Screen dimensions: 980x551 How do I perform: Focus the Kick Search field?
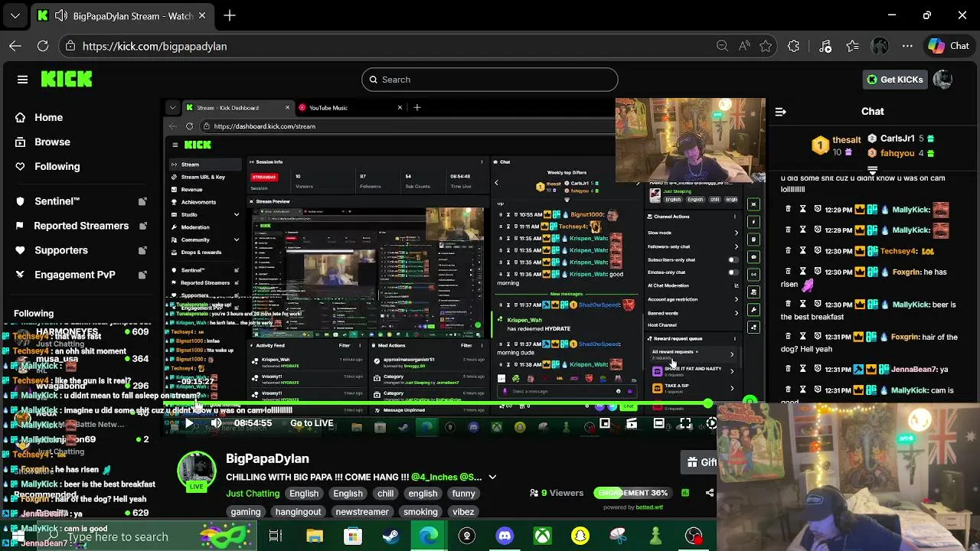click(x=490, y=80)
